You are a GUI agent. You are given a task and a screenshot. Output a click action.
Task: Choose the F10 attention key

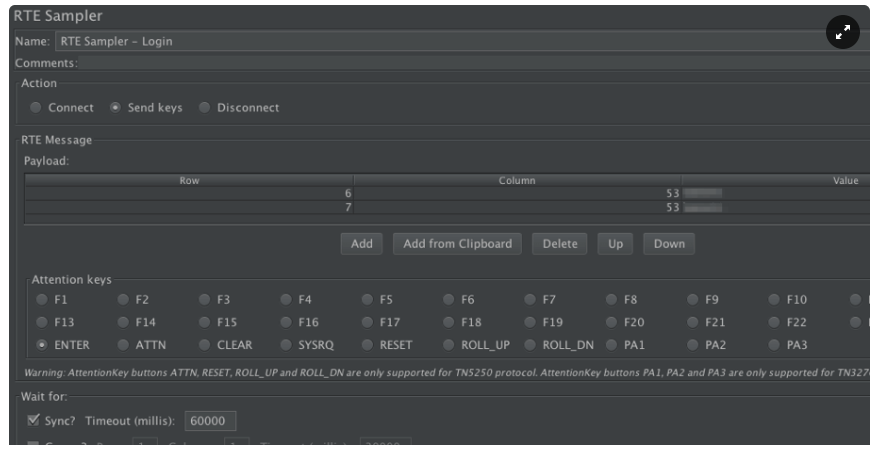pyautogui.click(x=777, y=299)
